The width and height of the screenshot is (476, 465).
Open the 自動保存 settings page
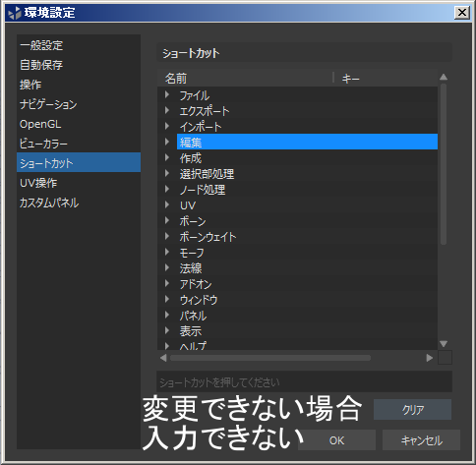[x=79, y=65]
